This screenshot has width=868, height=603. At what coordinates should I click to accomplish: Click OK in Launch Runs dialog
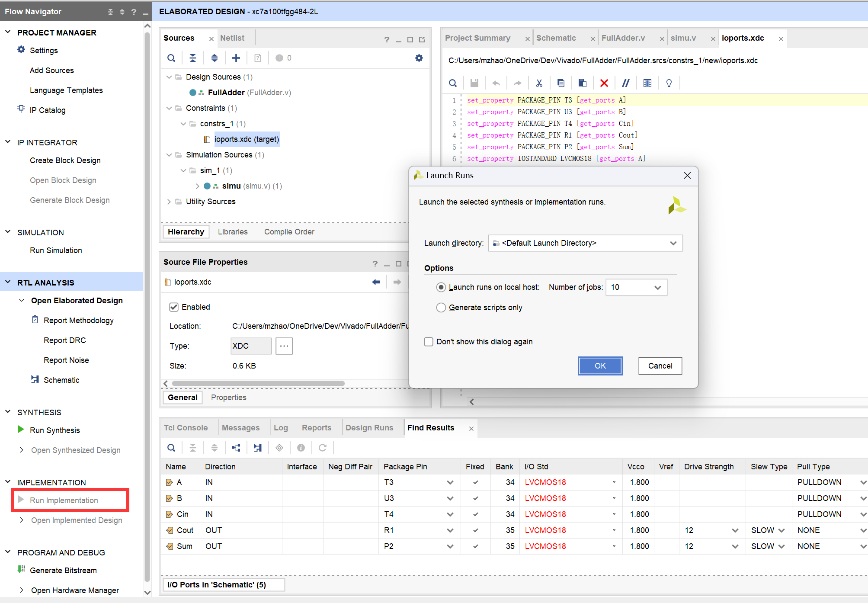click(x=600, y=366)
